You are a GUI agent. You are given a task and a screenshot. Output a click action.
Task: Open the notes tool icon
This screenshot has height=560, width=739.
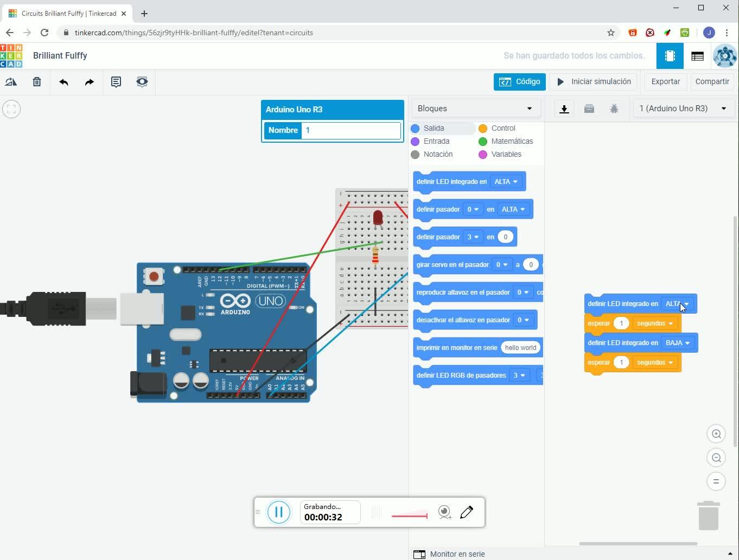tap(116, 82)
